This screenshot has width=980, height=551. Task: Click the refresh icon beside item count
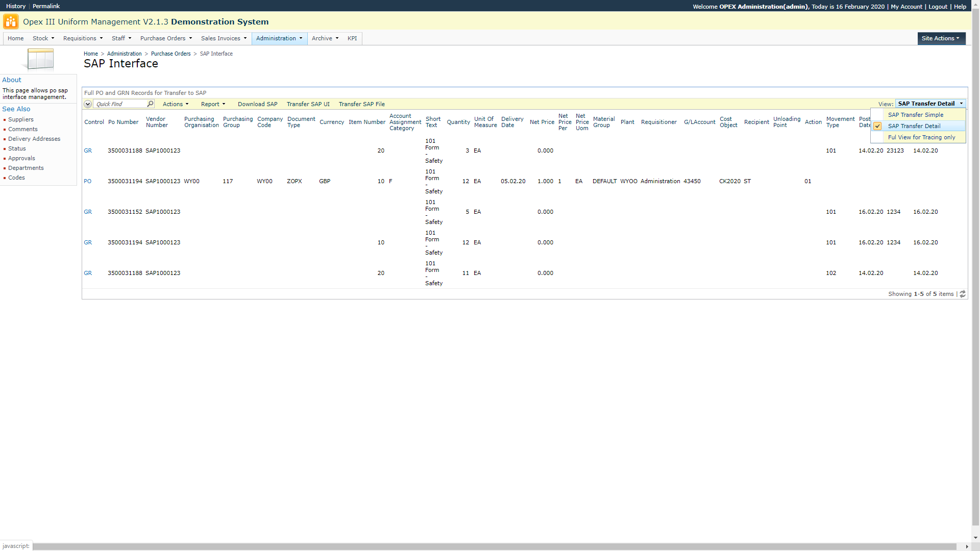tap(962, 294)
